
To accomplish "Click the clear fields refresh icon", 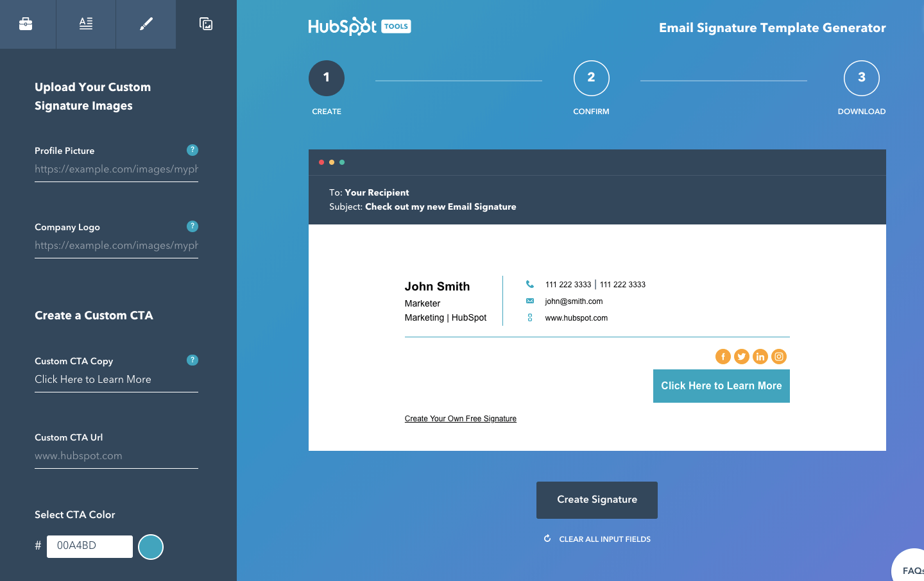I will pyautogui.click(x=547, y=539).
